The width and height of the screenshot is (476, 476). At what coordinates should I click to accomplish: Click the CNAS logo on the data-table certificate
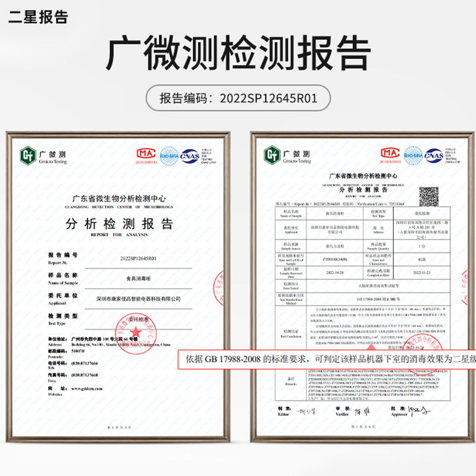(434, 156)
